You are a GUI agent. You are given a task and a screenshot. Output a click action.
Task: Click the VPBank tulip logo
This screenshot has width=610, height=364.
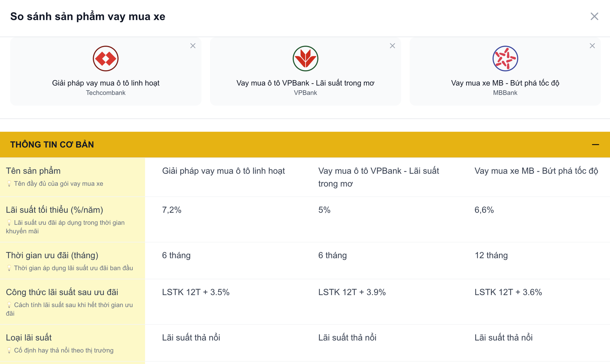click(305, 59)
